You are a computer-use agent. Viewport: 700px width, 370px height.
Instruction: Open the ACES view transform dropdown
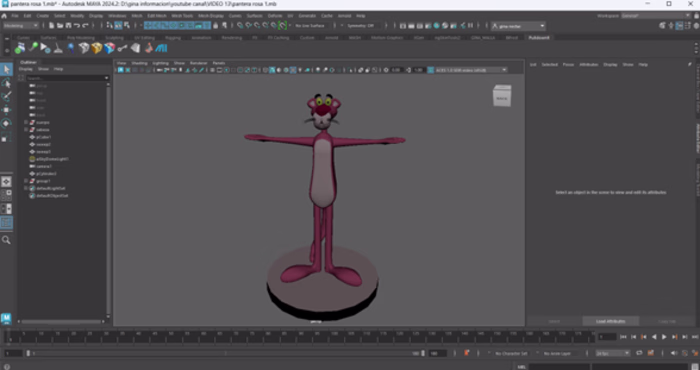pyautogui.click(x=471, y=70)
